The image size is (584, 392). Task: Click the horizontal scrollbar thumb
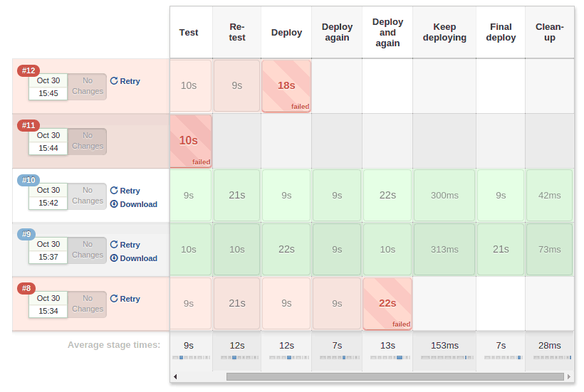(395, 376)
